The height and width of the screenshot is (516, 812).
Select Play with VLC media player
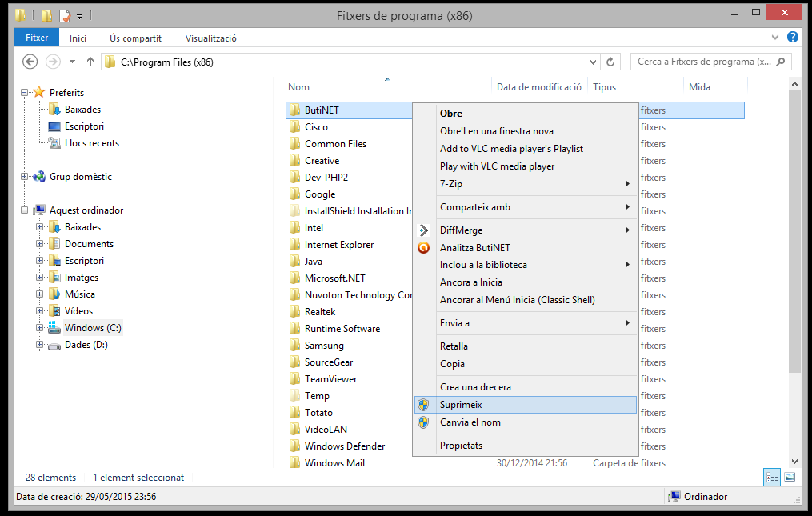(526, 166)
